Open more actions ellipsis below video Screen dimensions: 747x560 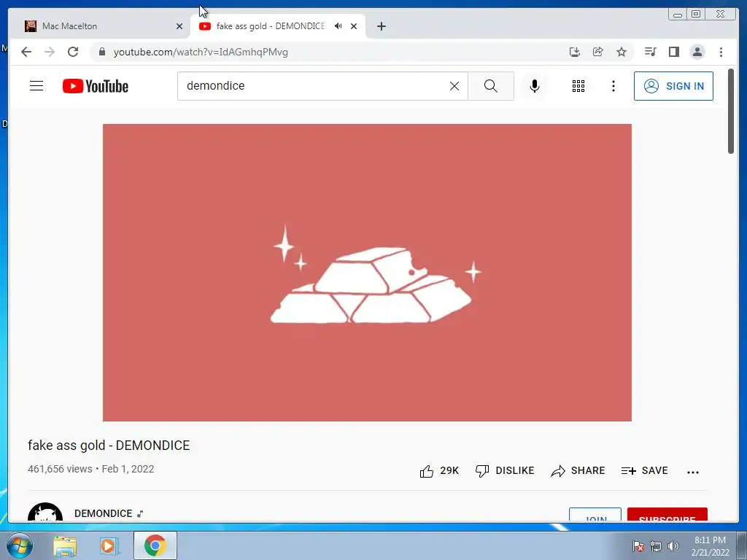coord(693,472)
